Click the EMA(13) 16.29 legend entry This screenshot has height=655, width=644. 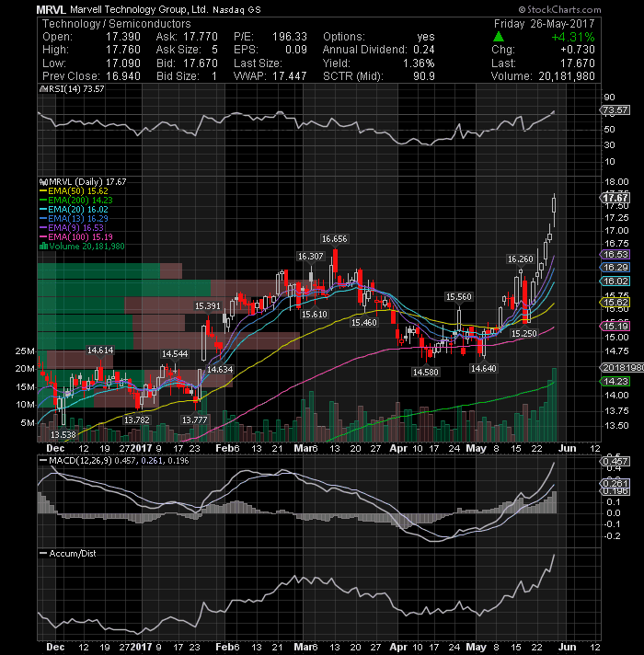coord(74,218)
